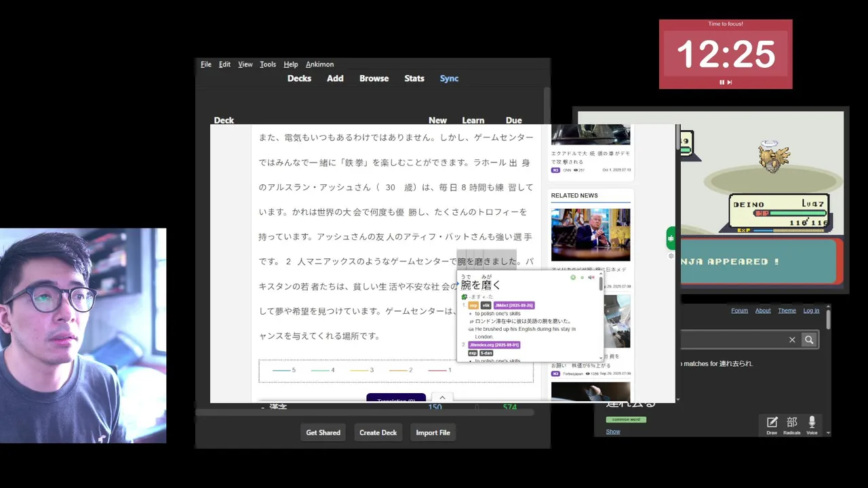Click the webcam overlay of the streamer

pyautogui.click(x=83, y=335)
